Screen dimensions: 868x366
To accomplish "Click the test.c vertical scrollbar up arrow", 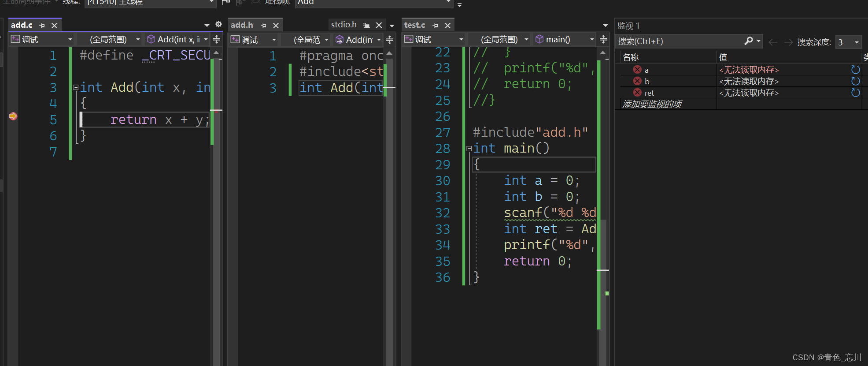I will click(603, 52).
